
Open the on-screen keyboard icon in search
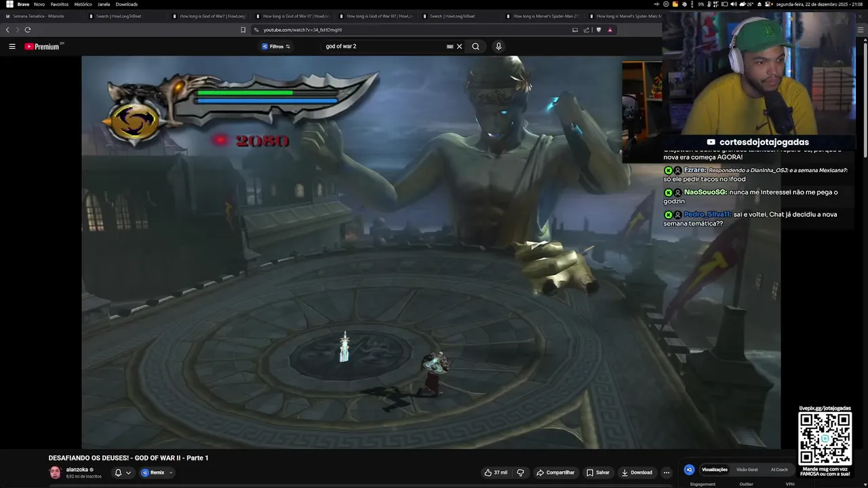click(450, 47)
